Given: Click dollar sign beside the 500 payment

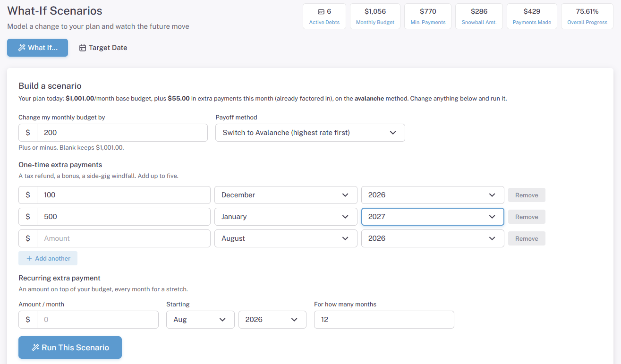Looking at the screenshot, I should click(x=28, y=217).
